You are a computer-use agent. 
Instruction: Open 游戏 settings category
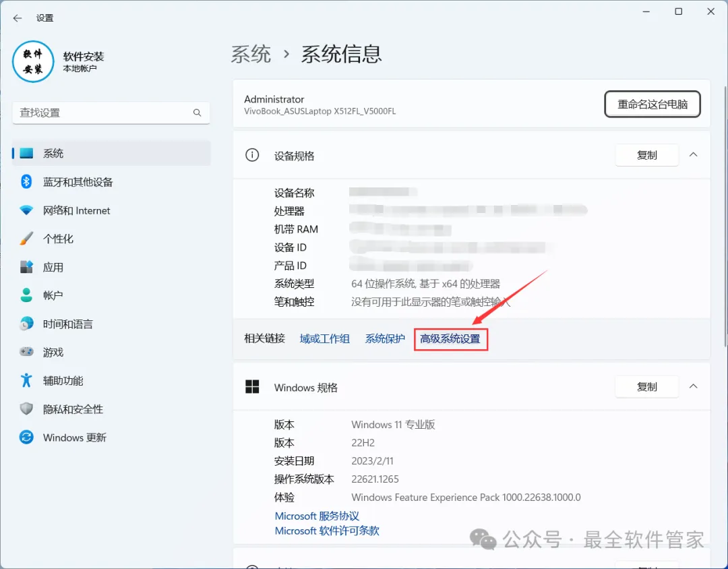(x=111, y=352)
